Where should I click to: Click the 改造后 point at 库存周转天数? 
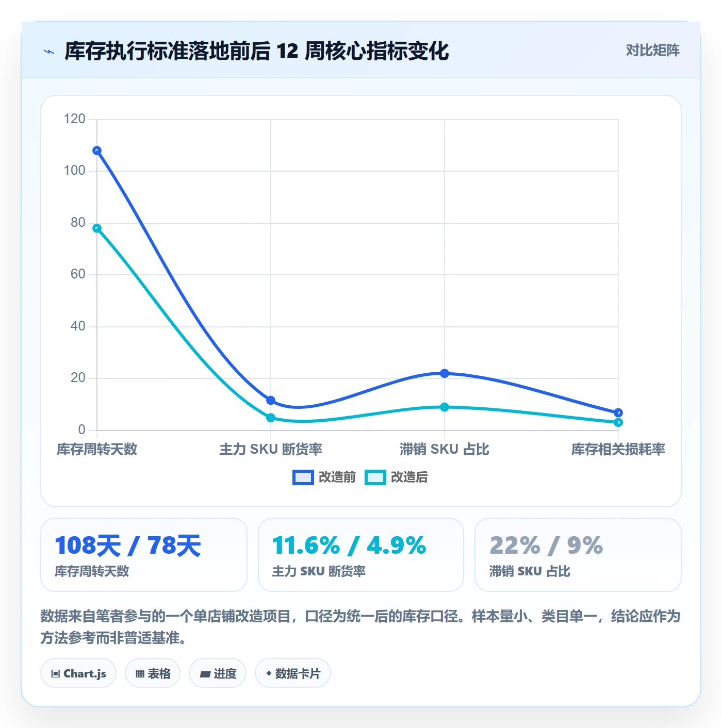coord(97,228)
